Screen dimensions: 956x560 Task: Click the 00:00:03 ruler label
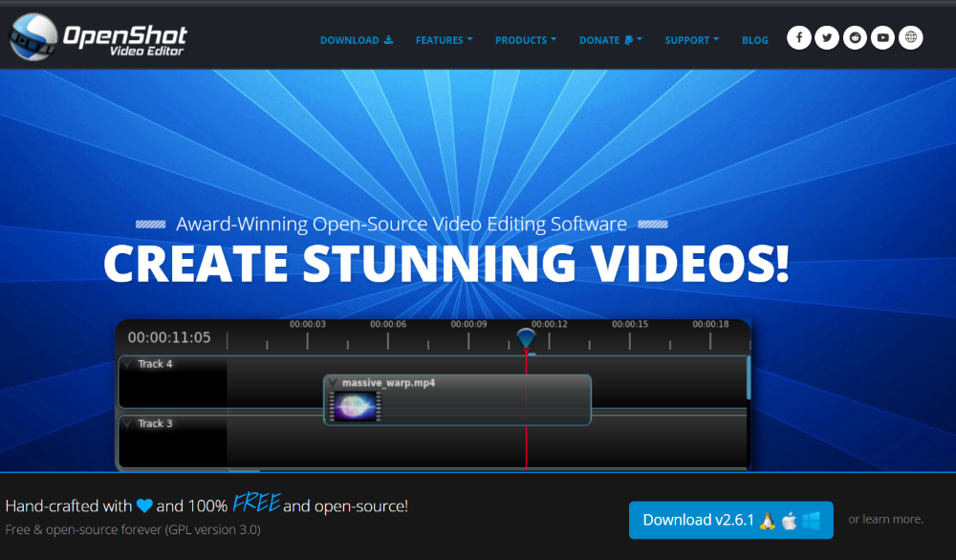click(x=308, y=324)
